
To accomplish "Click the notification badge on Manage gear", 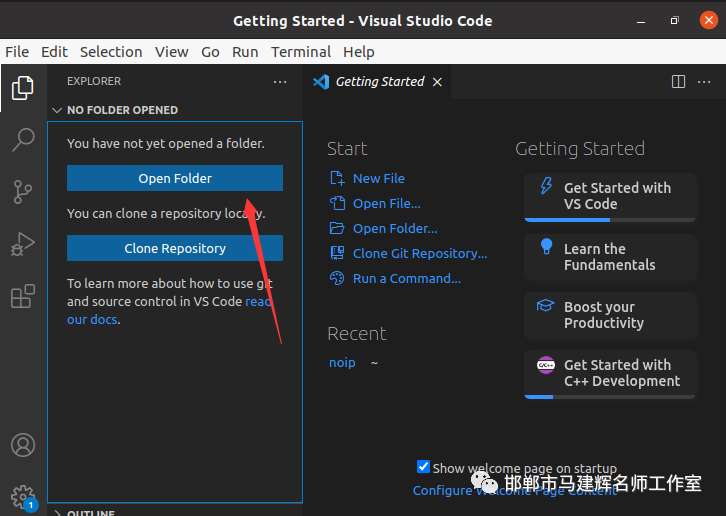I will [31, 505].
